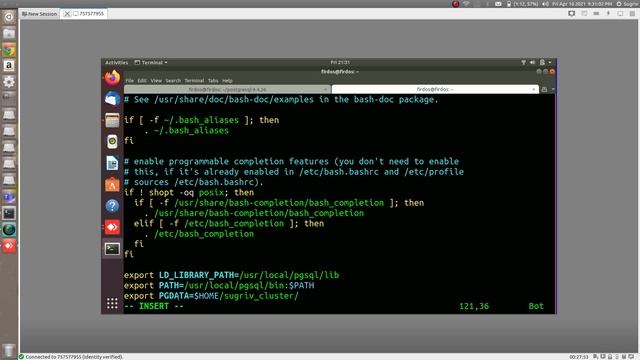
Task: Open Ubuntu Dash on host launcher
Action: tap(9, 17)
